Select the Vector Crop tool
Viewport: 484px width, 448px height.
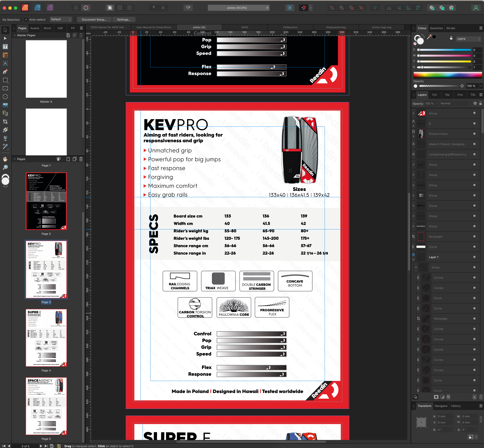[x=5, y=121]
